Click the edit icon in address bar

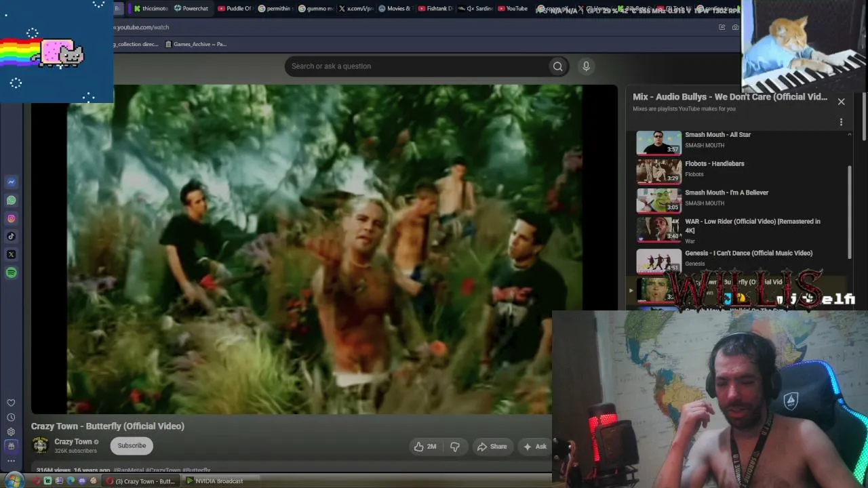pyautogui.click(x=722, y=27)
